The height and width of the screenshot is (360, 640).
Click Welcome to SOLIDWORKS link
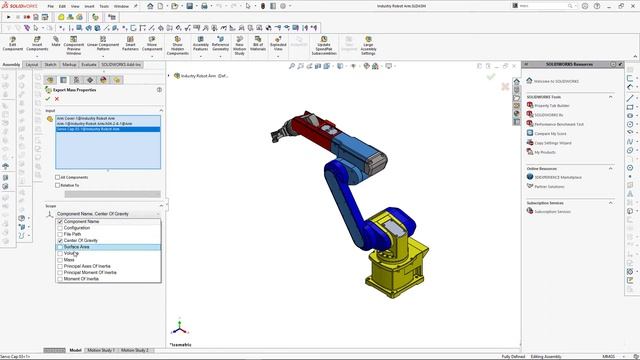(556, 81)
